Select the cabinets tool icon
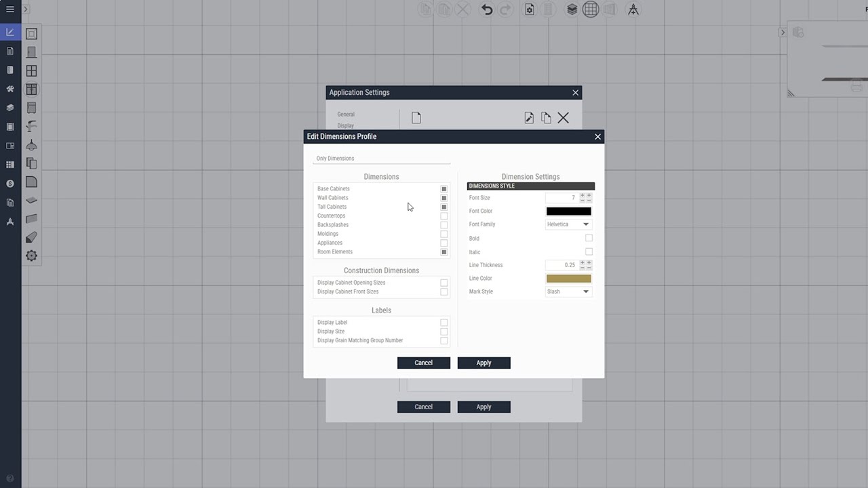The width and height of the screenshot is (868, 488). click(x=31, y=89)
